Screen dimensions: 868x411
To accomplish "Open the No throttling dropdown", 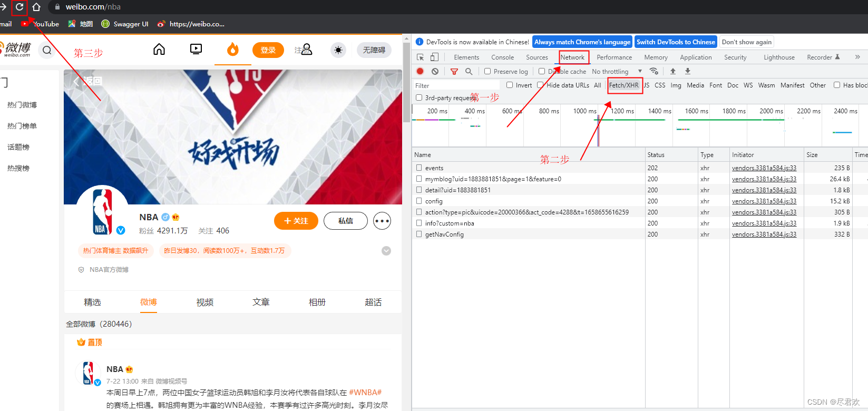I will coord(617,71).
